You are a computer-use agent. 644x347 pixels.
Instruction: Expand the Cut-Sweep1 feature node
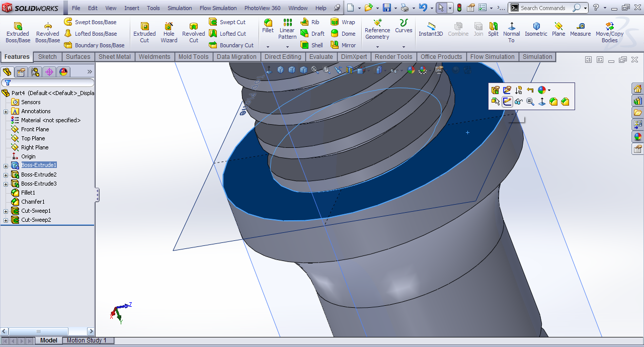[6, 211]
